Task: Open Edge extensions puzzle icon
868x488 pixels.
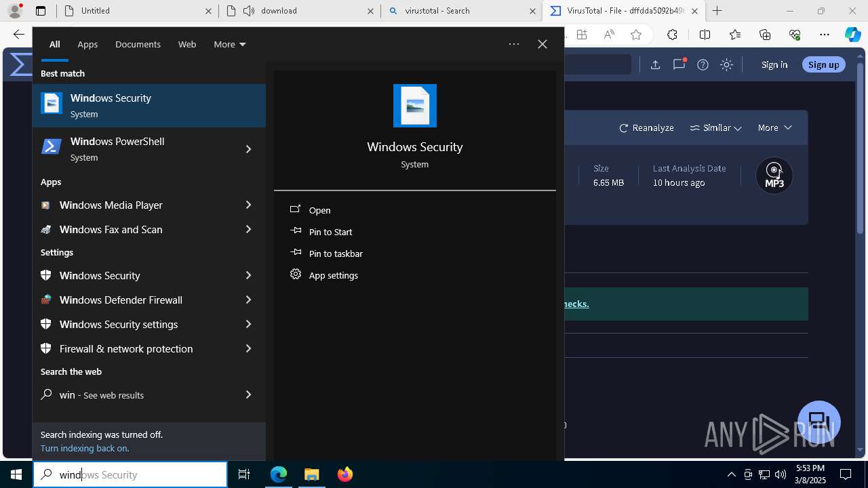Action: pos(672,35)
